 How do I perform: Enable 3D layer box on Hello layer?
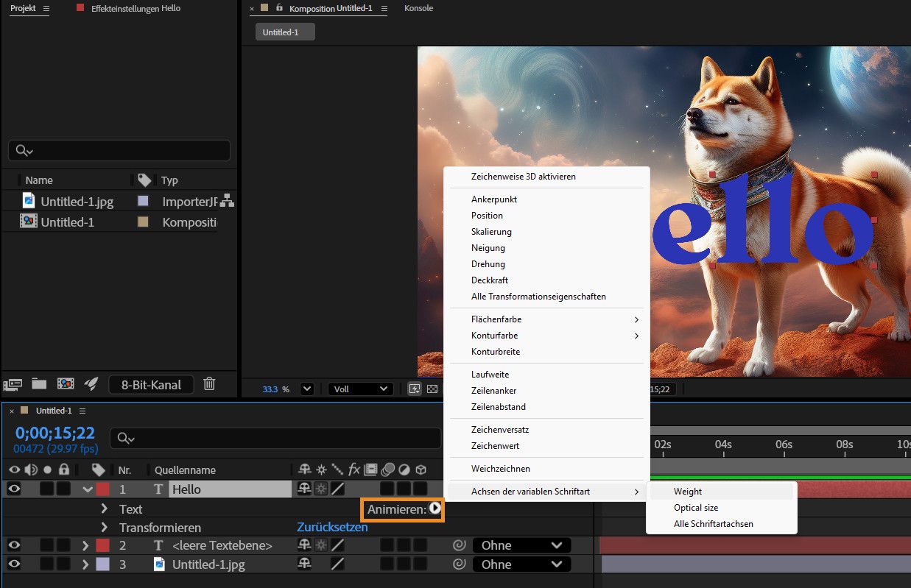tap(421, 489)
